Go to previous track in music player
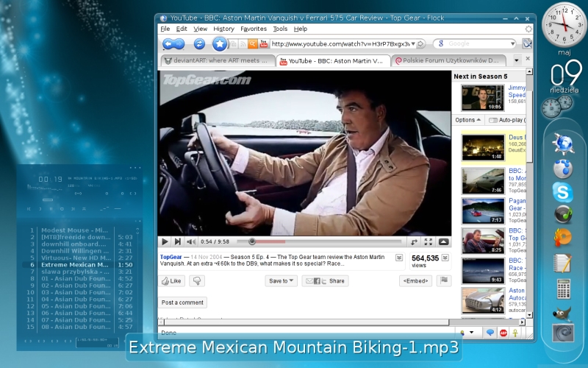This screenshot has width=588, height=368. click(29, 209)
